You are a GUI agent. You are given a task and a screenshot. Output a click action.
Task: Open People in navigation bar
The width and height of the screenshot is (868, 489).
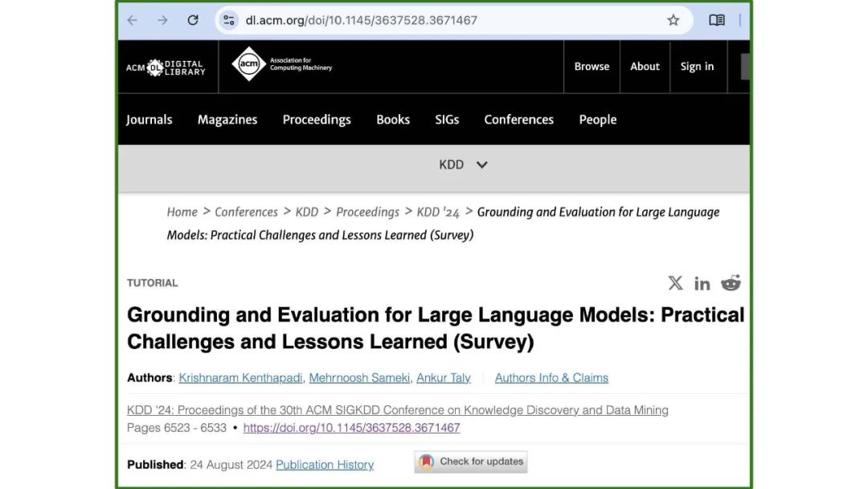(x=598, y=120)
